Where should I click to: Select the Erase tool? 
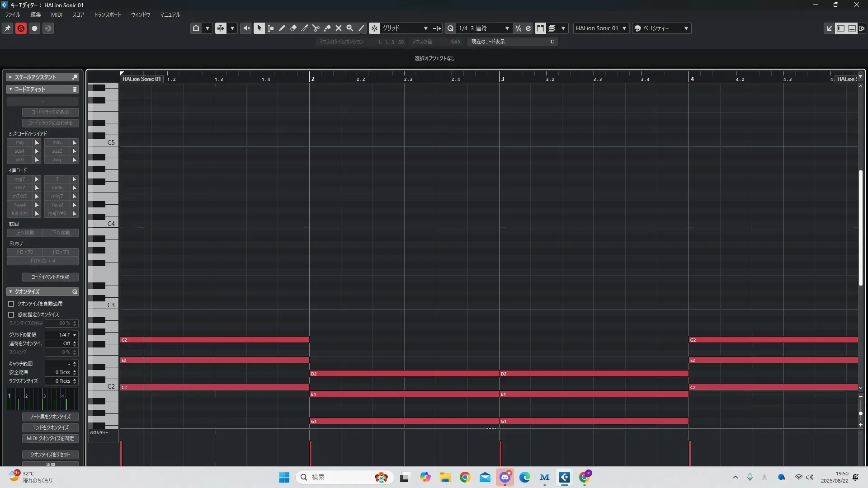[293, 28]
